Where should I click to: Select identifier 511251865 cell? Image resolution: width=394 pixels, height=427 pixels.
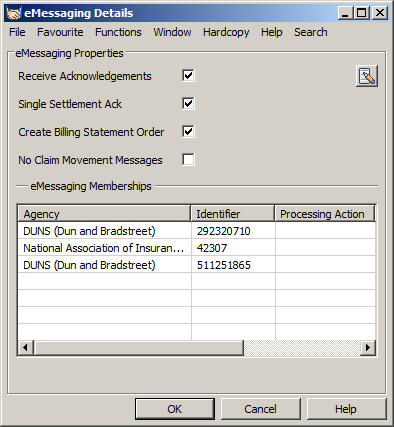click(x=233, y=265)
